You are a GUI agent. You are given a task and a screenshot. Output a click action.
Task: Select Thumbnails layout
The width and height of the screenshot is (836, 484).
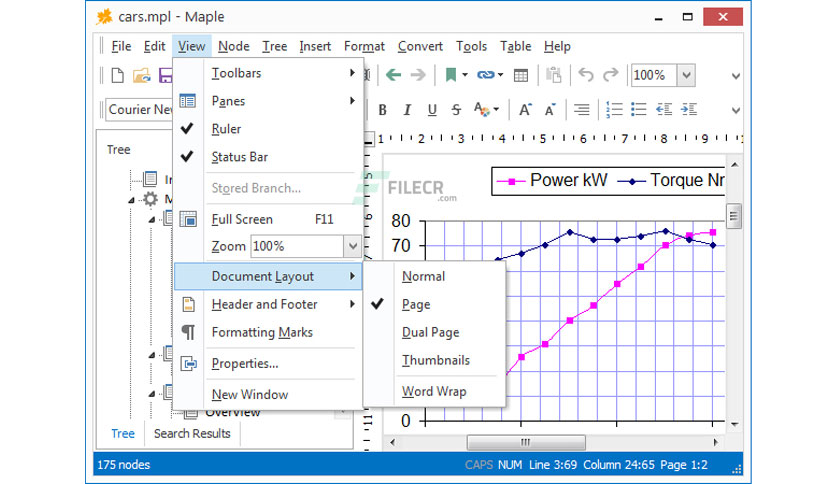coord(435,360)
